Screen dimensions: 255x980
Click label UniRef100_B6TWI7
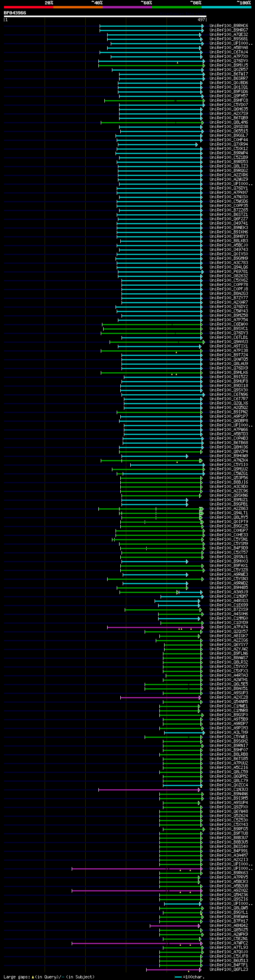[x=229, y=74]
